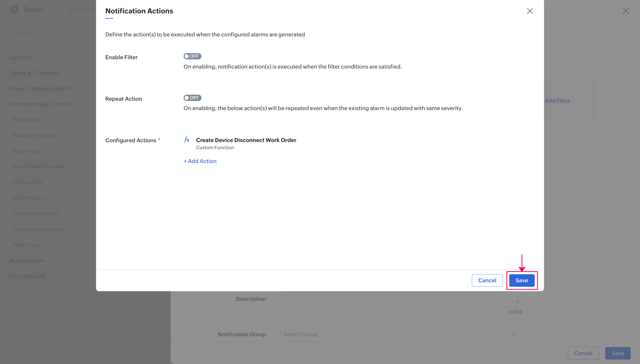
Task: Cancel the Notification Actions dialog
Action: [x=487, y=280]
